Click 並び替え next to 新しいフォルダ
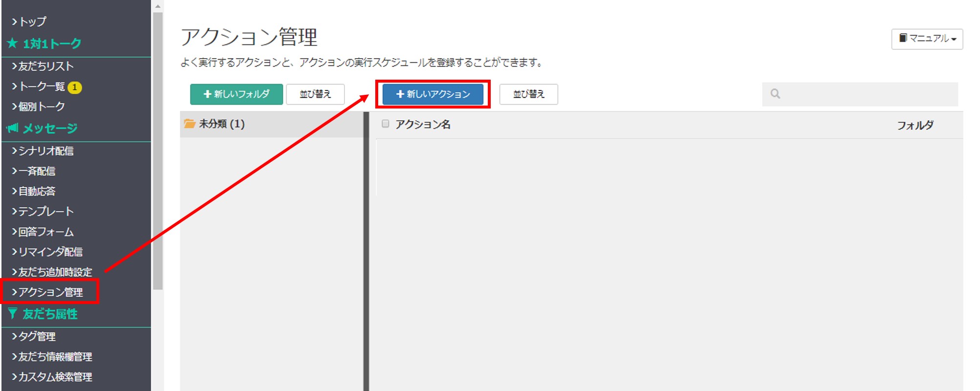 315,94
